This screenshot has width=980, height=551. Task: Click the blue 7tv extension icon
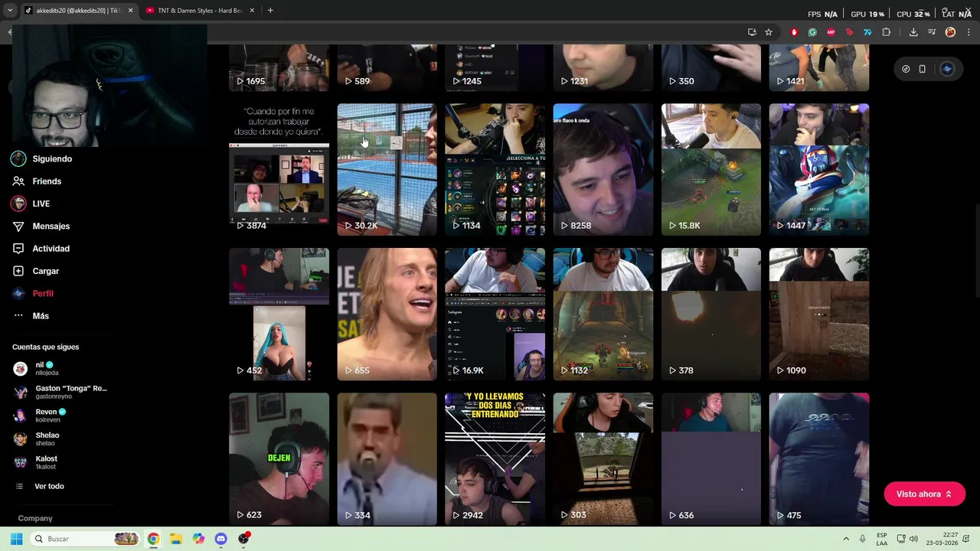point(867,32)
